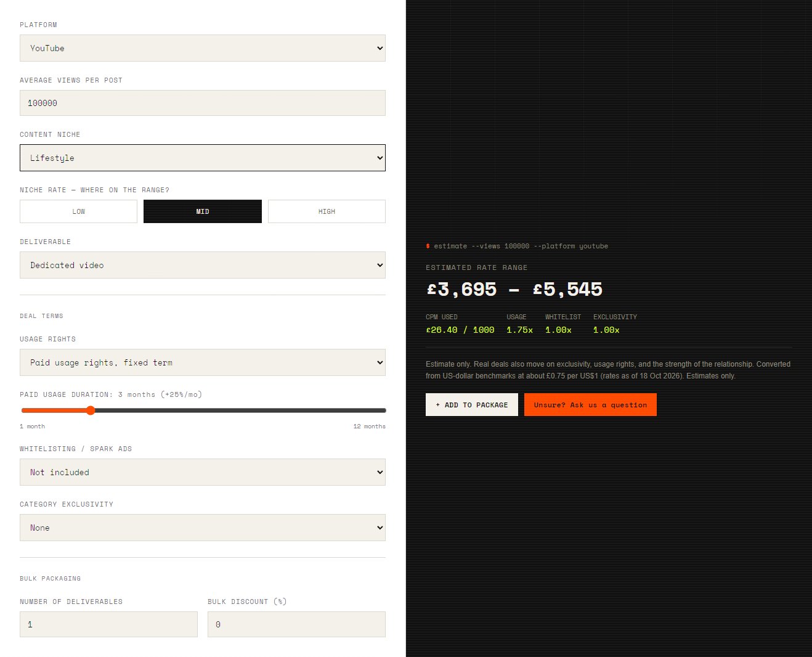Select the MID niche rate option
Image resolution: width=812 pixels, height=657 pixels.
[203, 211]
